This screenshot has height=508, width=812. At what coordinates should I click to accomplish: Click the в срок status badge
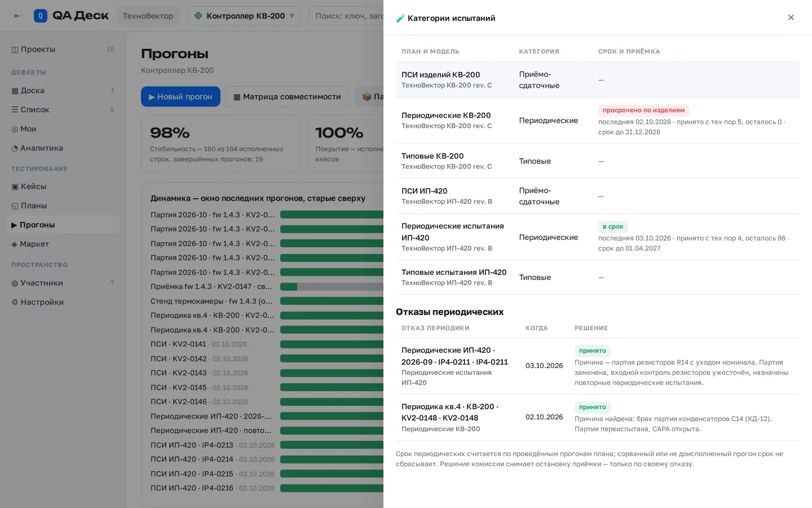[x=613, y=227]
